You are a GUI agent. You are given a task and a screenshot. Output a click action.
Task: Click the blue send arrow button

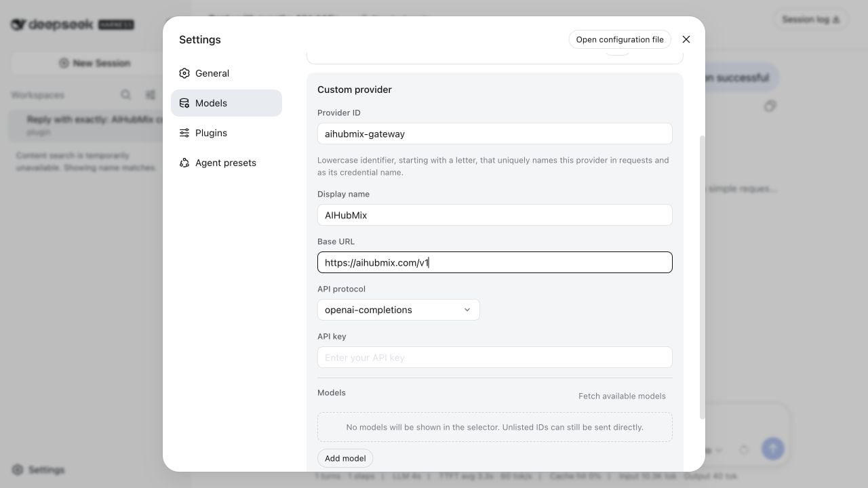[x=772, y=448]
